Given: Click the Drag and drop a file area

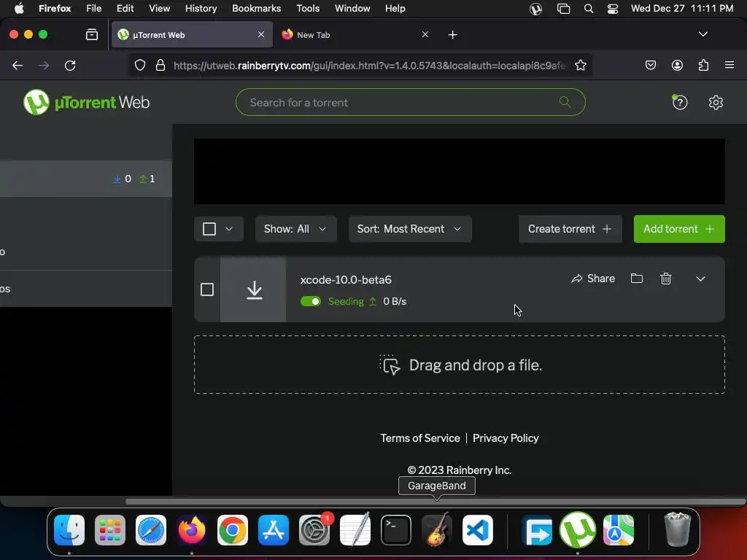Looking at the screenshot, I should 460,365.
